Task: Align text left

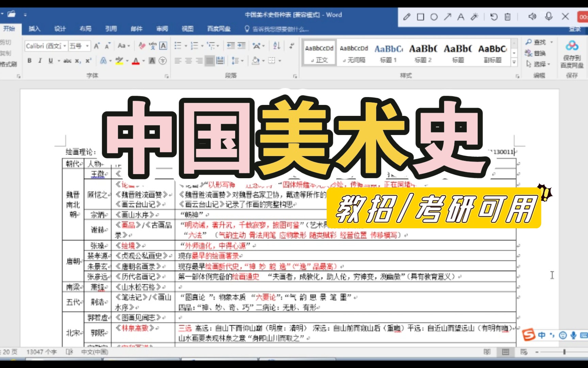Action: (178, 61)
